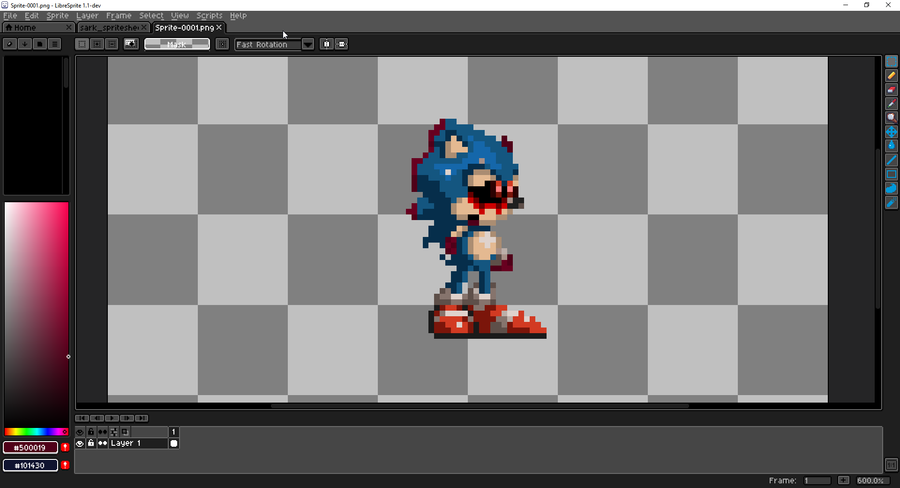Viewport: 900px width, 488px height.
Task: Open the Fast Rotation algorithm dropdown
Action: [x=308, y=44]
